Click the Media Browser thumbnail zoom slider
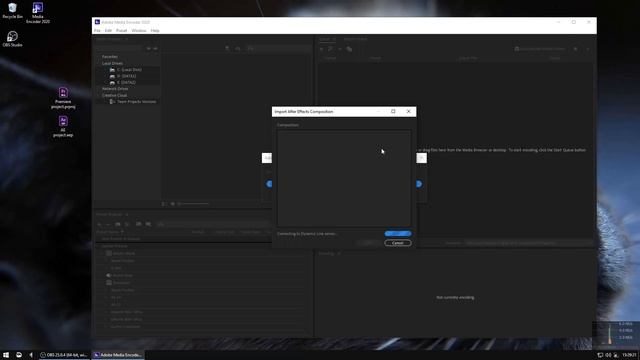Image resolution: width=640 pixels, height=360 pixels. click(x=193, y=204)
